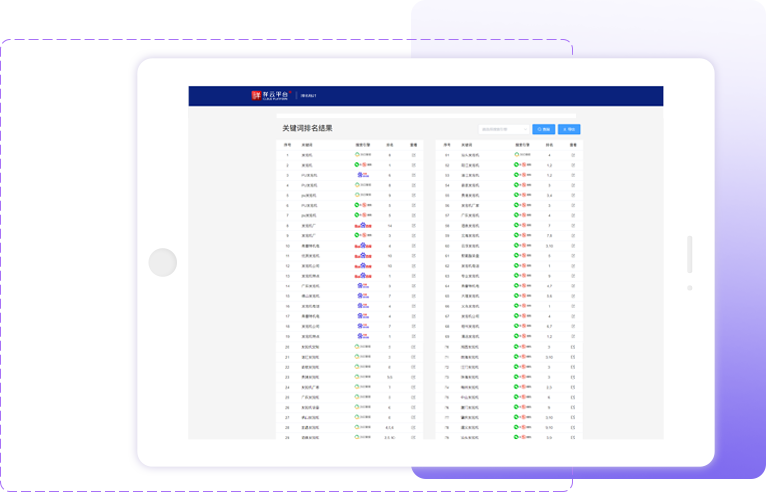Click view icon for row 55

[573, 195]
